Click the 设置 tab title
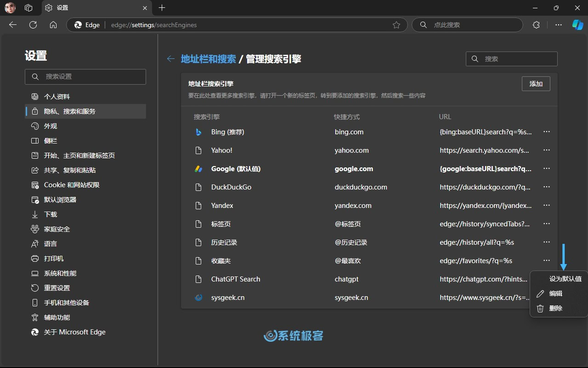 [x=62, y=8]
